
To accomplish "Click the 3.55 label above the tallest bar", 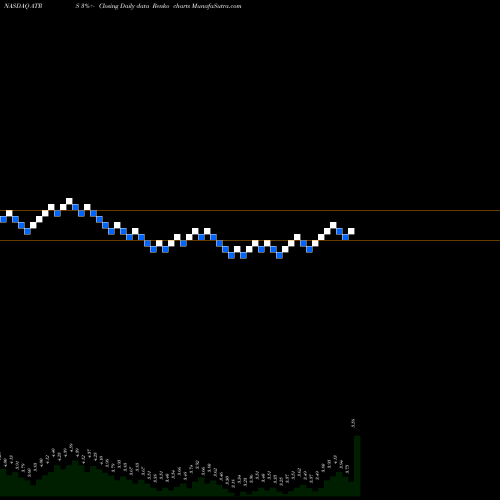I will click(353, 423).
